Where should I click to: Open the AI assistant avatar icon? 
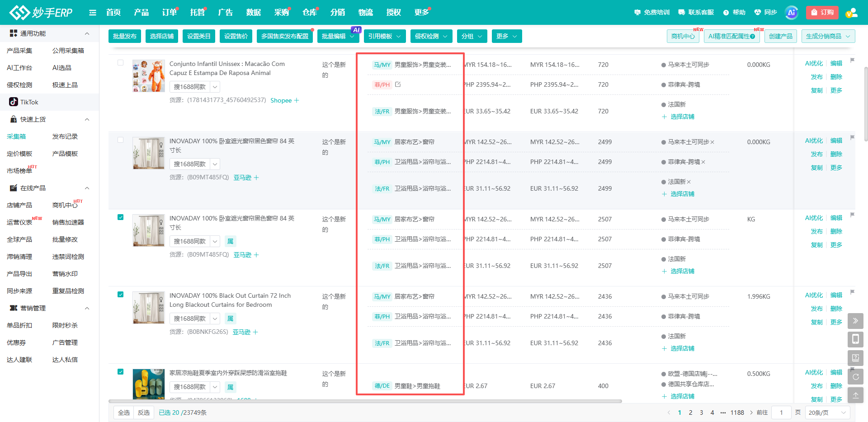791,13
